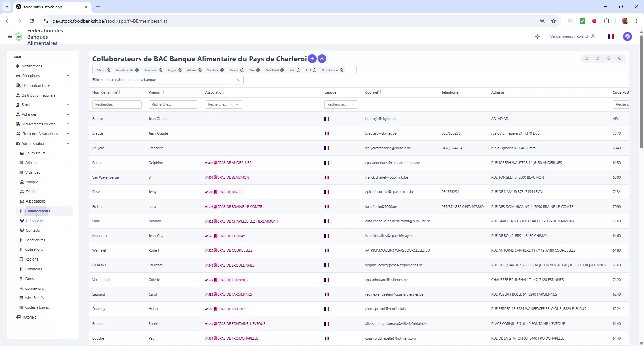Toggle the theme with the sun icon

(x=537, y=36)
